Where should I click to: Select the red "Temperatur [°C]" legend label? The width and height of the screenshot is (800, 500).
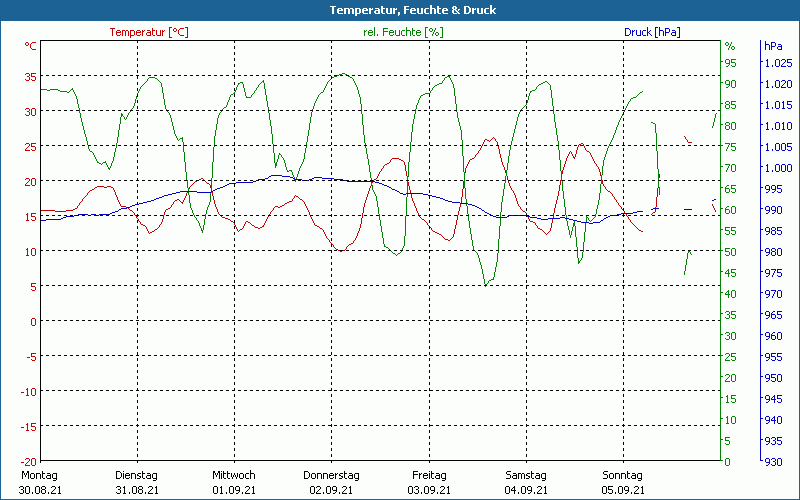pyautogui.click(x=149, y=32)
